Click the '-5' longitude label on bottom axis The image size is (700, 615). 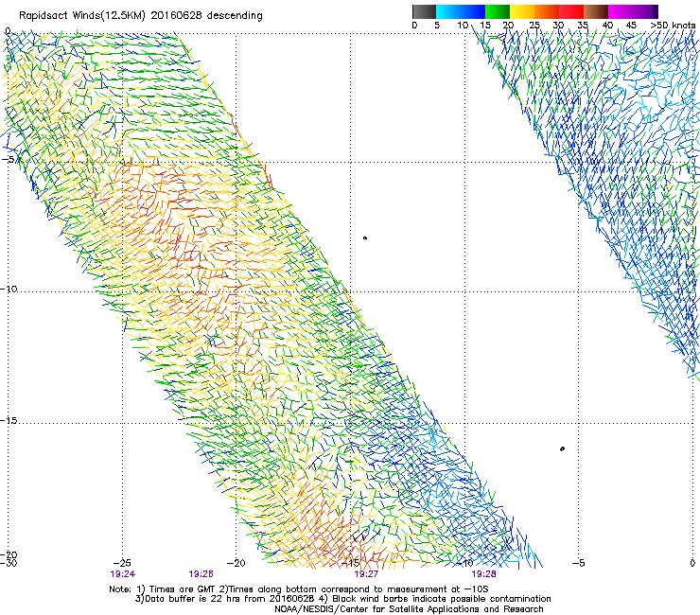click(x=578, y=563)
